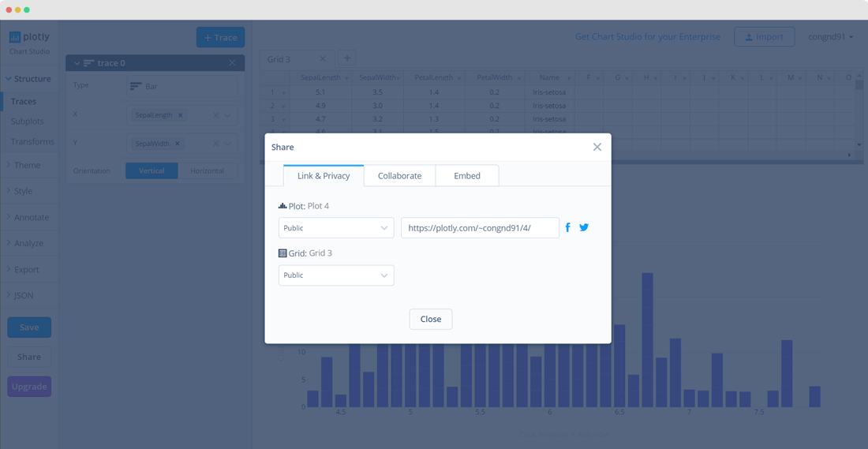Expand the Analyze menu group
The height and width of the screenshot is (449, 868).
(x=28, y=243)
